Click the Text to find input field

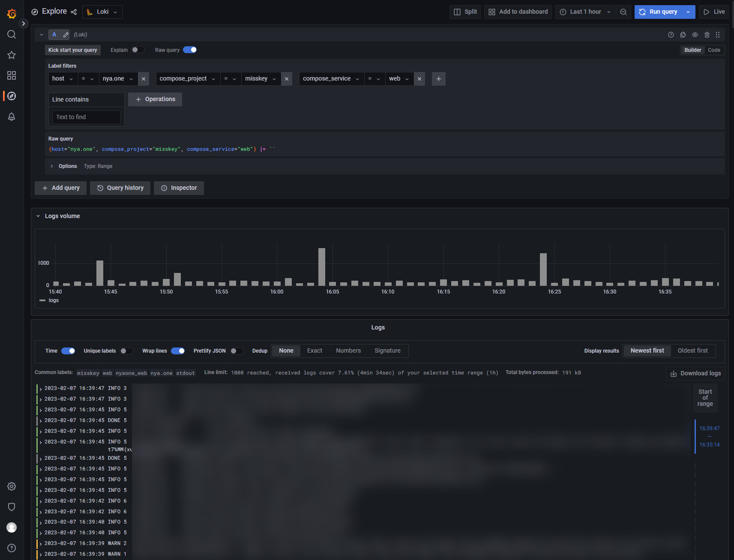pos(86,117)
